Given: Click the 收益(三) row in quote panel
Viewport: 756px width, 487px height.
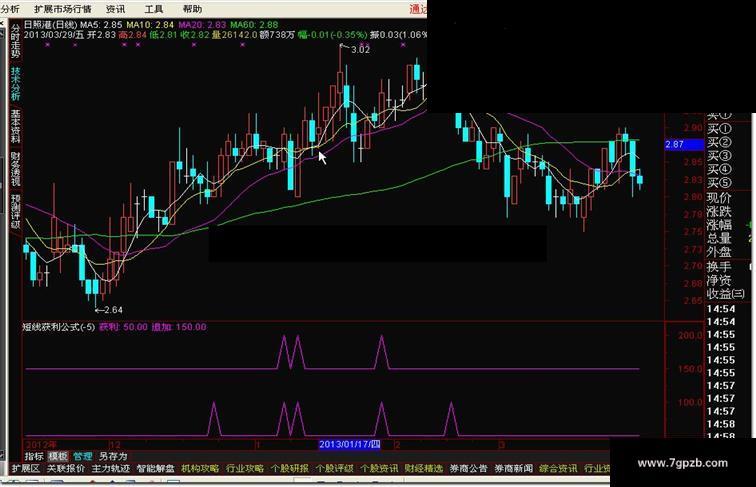Looking at the screenshot, I should [726, 294].
